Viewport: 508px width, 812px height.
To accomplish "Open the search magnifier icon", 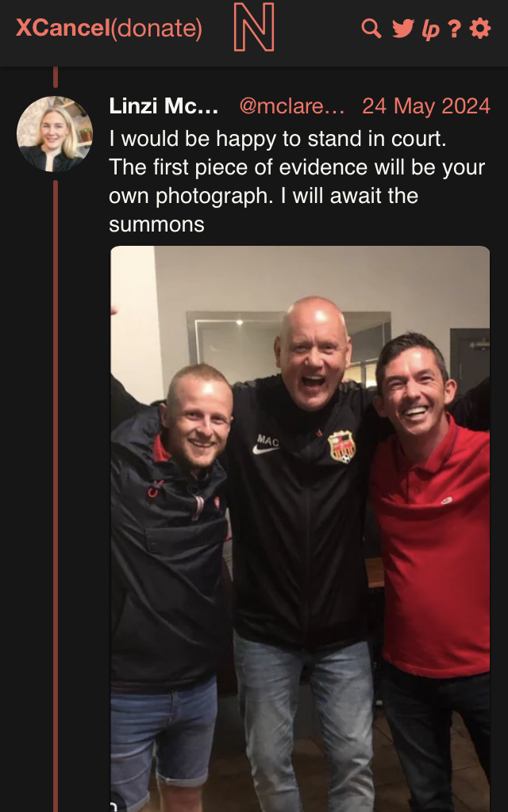I will pos(371,29).
